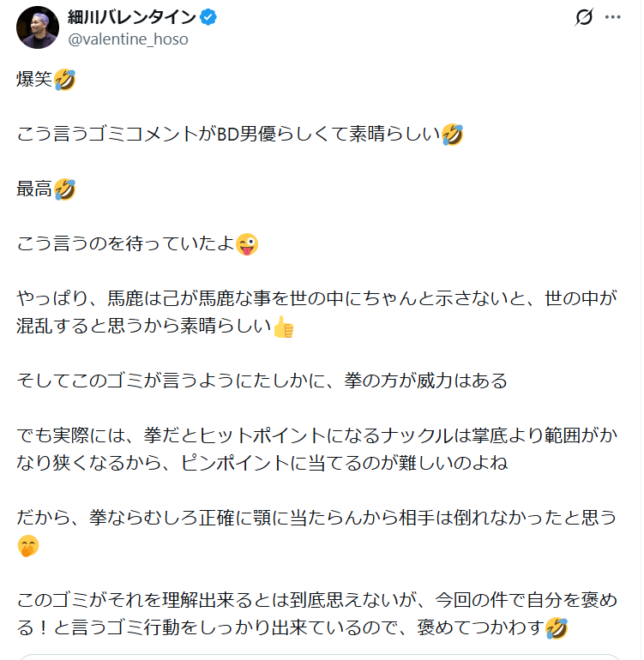Click the winking tongue-out emoji
This screenshot has width=644, height=660.
[247, 244]
